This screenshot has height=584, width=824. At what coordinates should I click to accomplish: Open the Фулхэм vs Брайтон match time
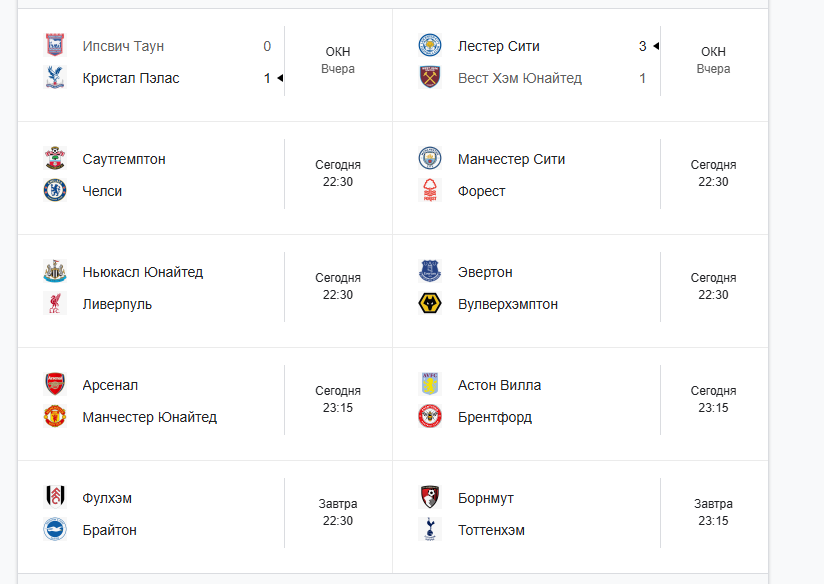click(x=338, y=512)
